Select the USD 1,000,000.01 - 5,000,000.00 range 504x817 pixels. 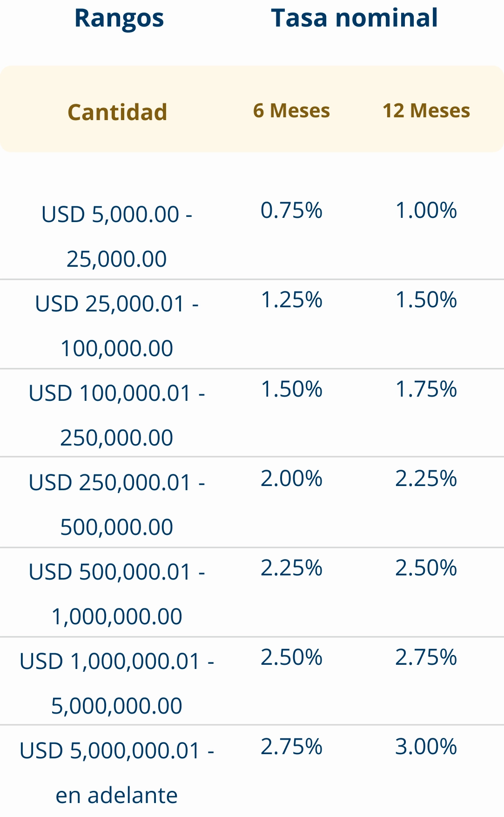point(117,683)
